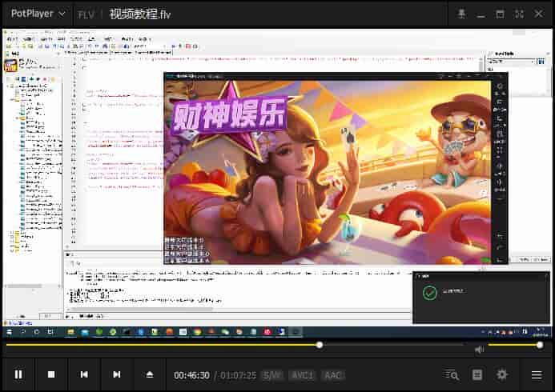Click the 视频教程.flv file title
Screen dimensions: 555x392
pyautogui.click(x=140, y=14)
